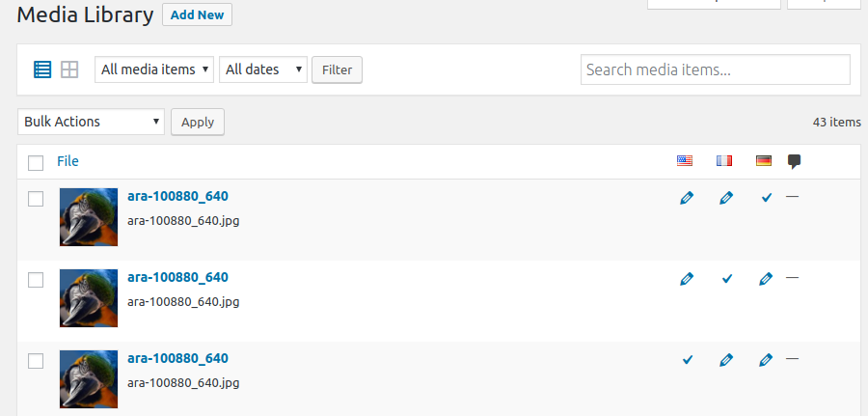Open the All dates dropdown
The image size is (868, 416).
(x=263, y=69)
